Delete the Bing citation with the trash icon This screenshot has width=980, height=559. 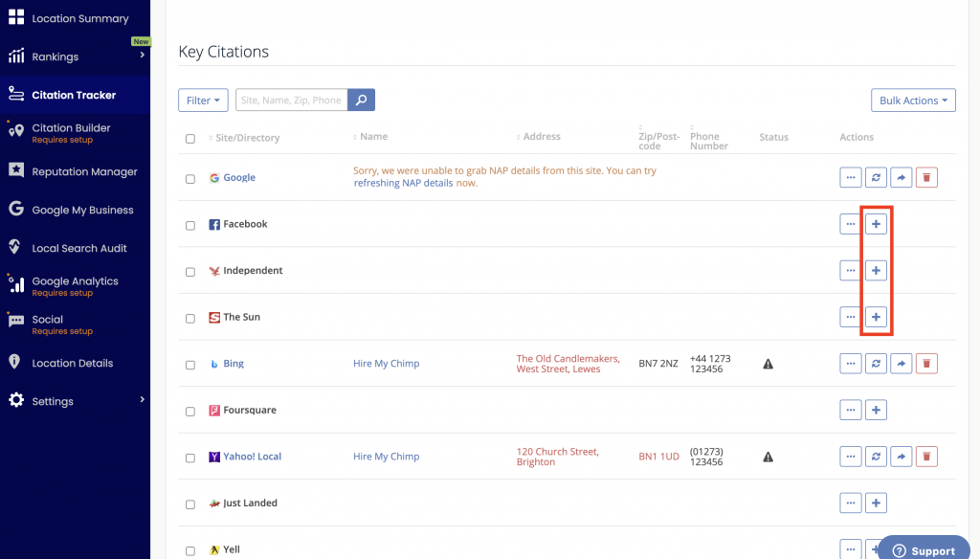pos(926,363)
